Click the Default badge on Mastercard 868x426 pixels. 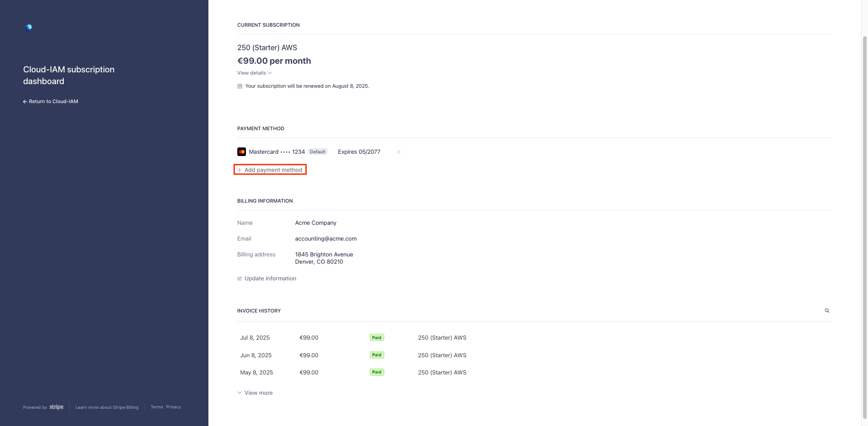(317, 152)
